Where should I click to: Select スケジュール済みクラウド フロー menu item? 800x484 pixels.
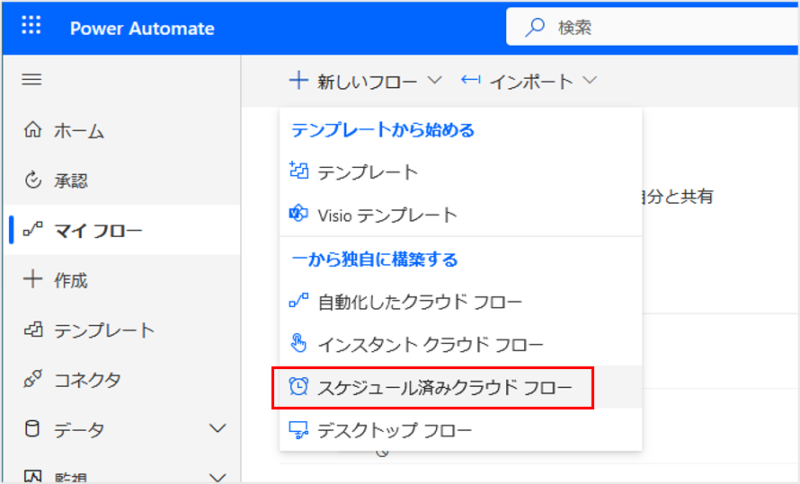point(445,387)
